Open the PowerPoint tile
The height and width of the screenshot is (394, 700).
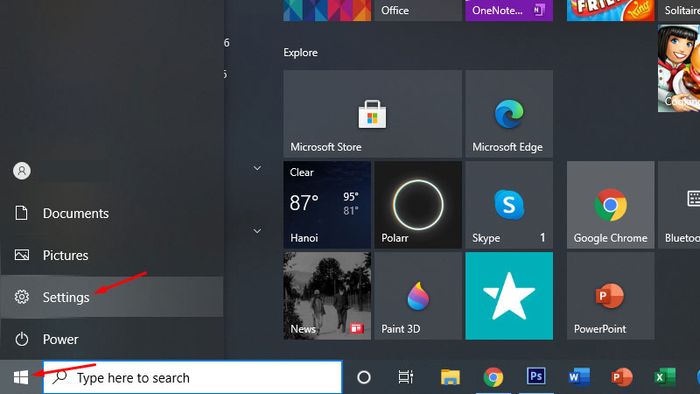(610, 296)
